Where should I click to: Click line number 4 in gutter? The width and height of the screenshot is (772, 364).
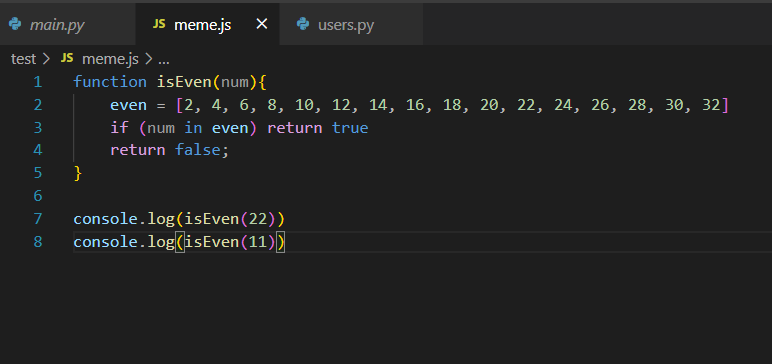[38, 150]
